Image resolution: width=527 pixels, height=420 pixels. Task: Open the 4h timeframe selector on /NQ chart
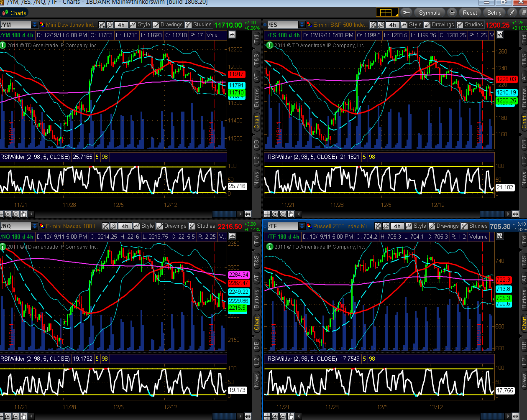[125, 226]
